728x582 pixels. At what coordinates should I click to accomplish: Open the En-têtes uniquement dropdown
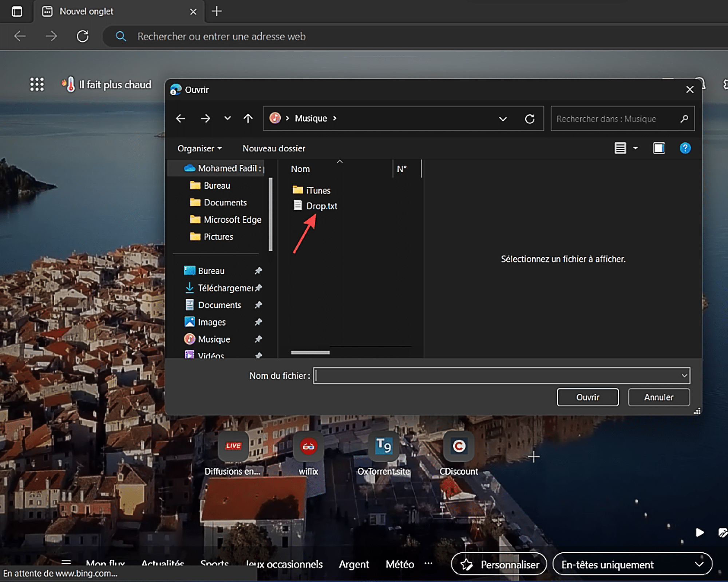click(x=632, y=564)
